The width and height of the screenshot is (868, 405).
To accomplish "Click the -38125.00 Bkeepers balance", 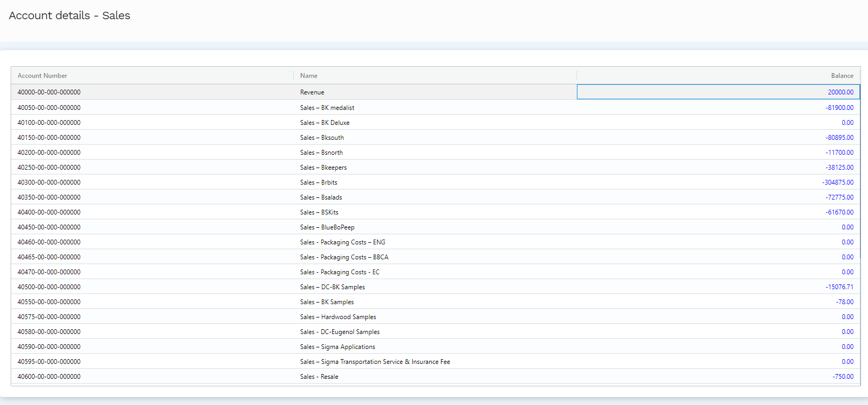I will 839,168.
